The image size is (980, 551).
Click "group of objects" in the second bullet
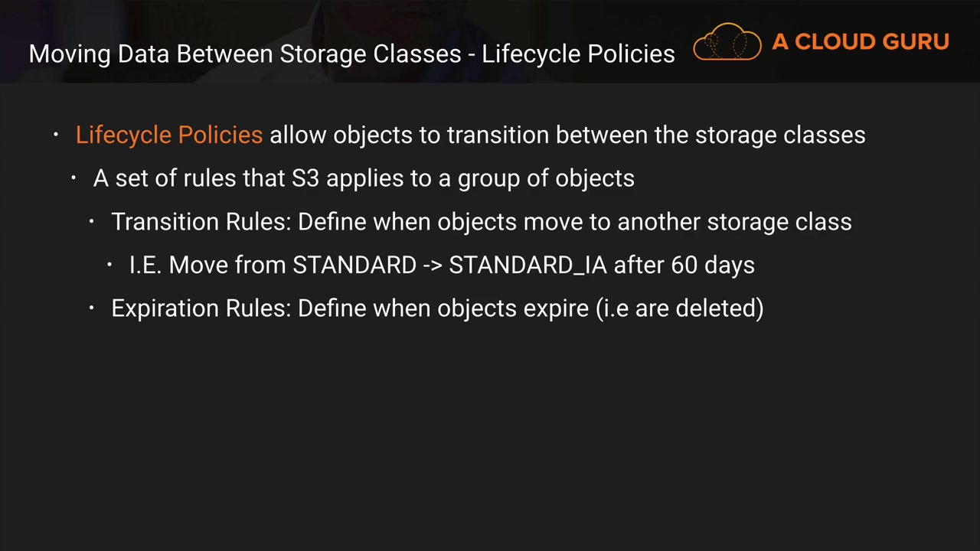pyautogui.click(x=546, y=178)
